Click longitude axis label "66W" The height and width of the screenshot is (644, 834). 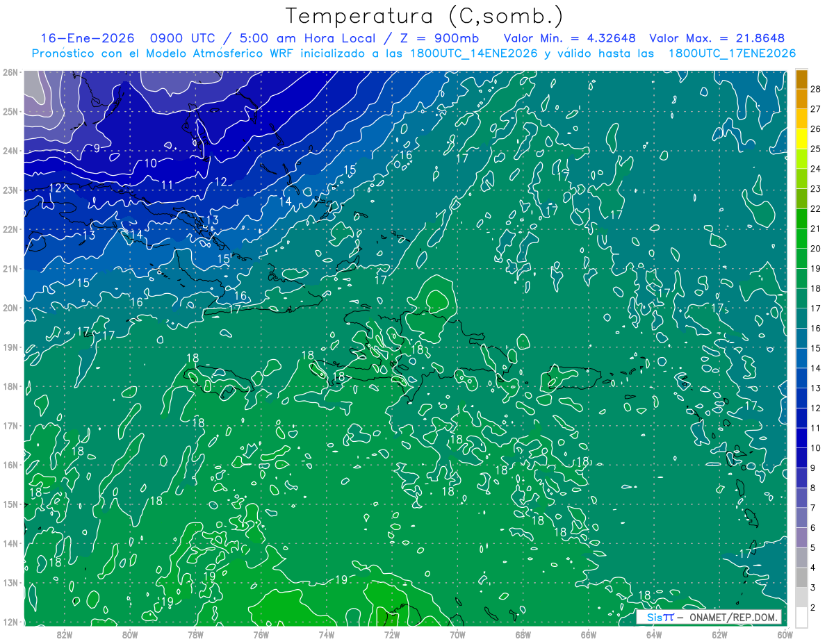[588, 634]
